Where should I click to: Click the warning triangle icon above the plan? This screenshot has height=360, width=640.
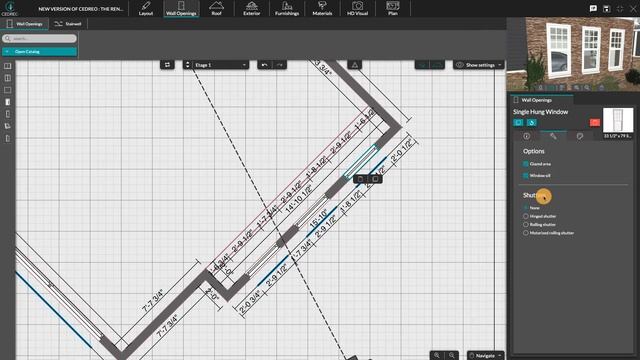pyautogui.click(x=355, y=65)
